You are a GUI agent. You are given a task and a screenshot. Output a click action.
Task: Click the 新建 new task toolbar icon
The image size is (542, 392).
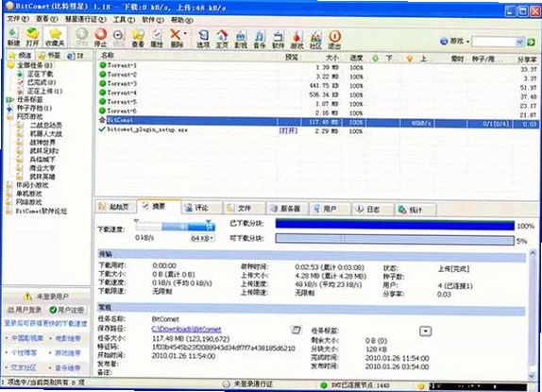(13, 37)
